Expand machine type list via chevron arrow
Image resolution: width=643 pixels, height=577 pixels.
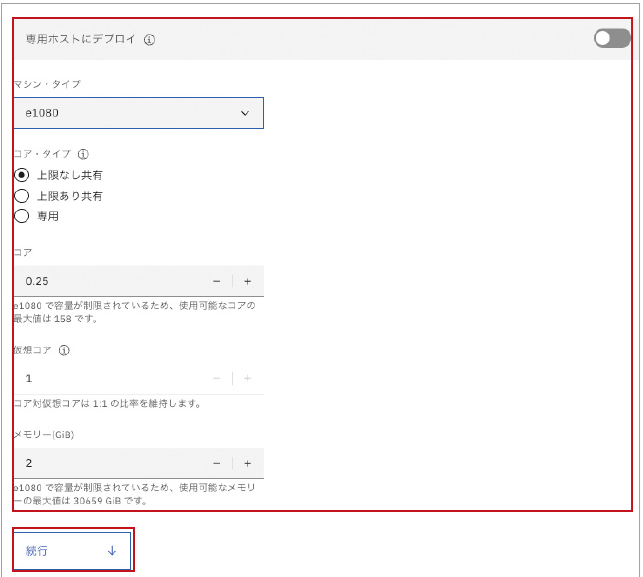[245, 113]
